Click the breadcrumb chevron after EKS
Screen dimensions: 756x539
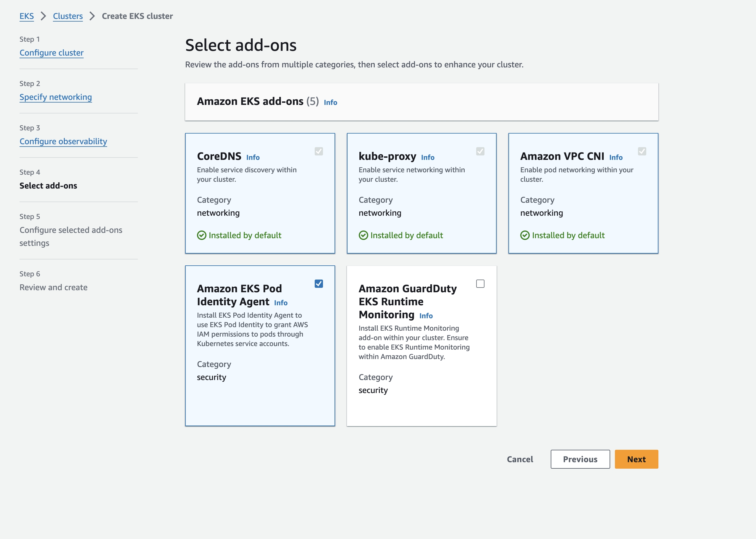click(43, 16)
